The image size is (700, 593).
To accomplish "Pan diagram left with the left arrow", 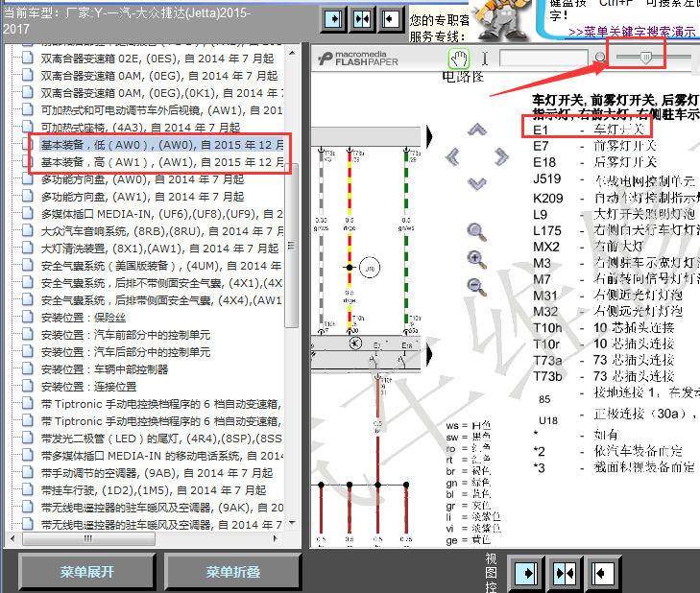I will click(452, 156).
